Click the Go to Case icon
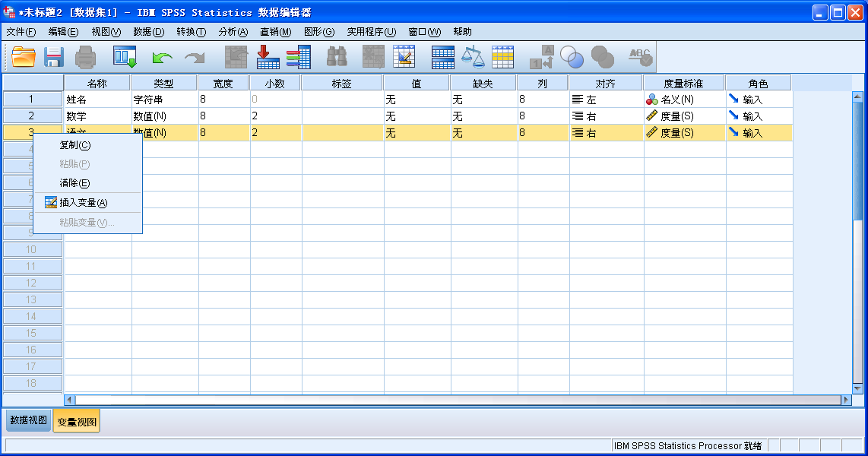Image resolution: width=868 pixels, height=456 pixels. tap(236, 57)
